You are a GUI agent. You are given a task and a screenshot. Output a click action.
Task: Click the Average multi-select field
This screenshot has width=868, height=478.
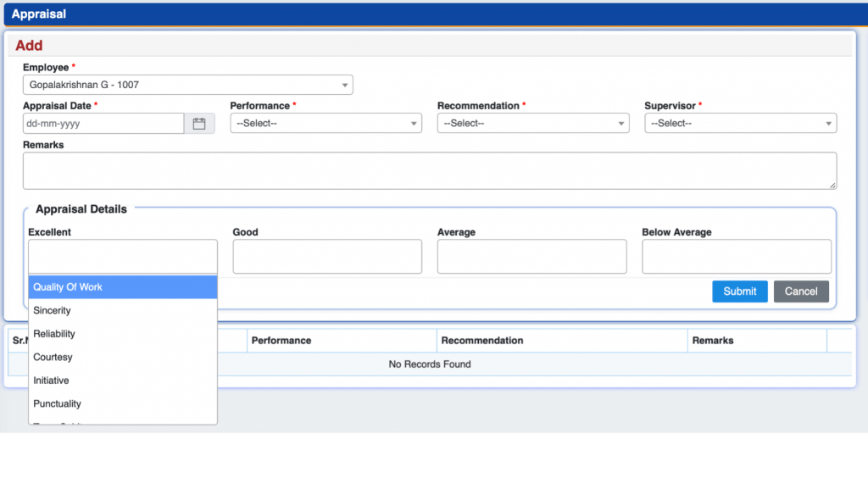531,256
